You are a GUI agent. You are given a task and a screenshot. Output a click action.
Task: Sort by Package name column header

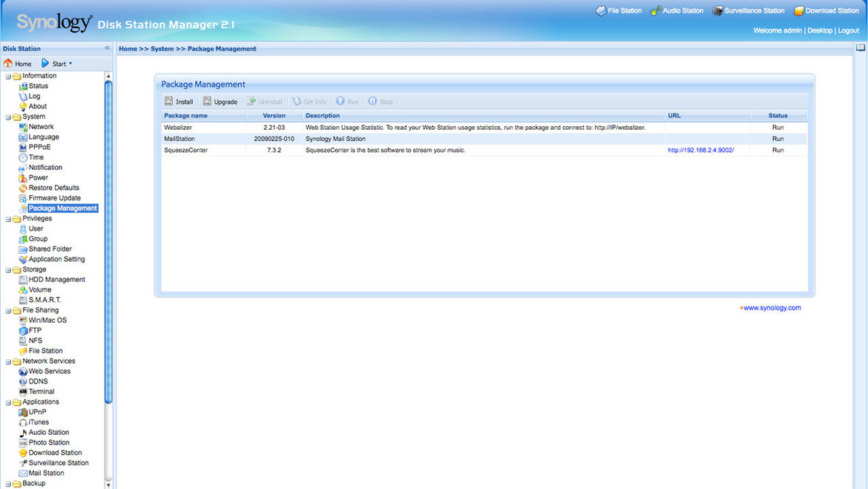tap(203, 116)
